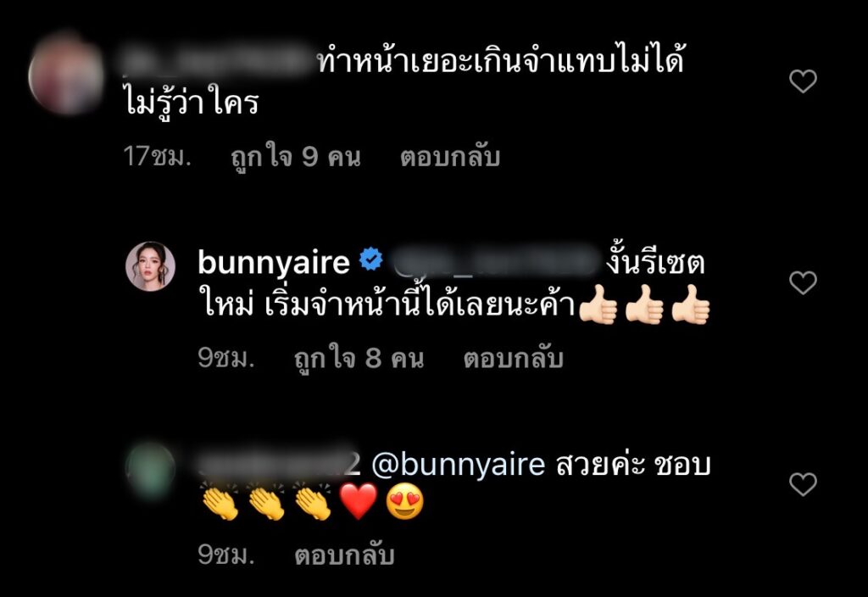The image size is (868, 597).
Task: Tap the @bunnyaire mention in last comment
Action: tap(459, 464)
